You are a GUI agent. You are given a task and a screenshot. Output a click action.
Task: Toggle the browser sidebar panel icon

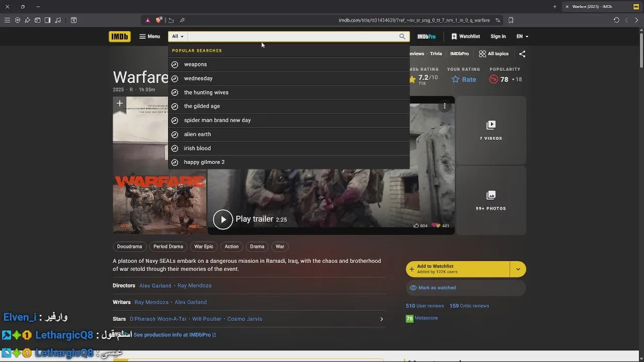point(47,20)
